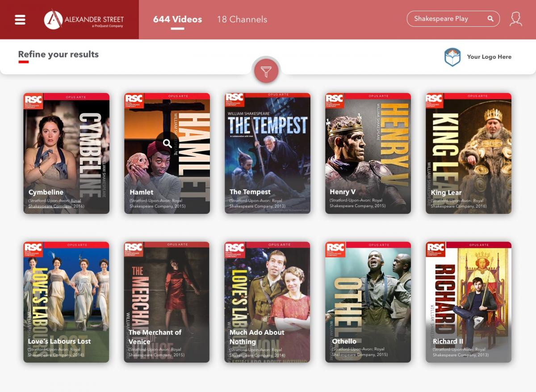
Task: Select Much Ado About Nothing title
Action: [257, 337]
